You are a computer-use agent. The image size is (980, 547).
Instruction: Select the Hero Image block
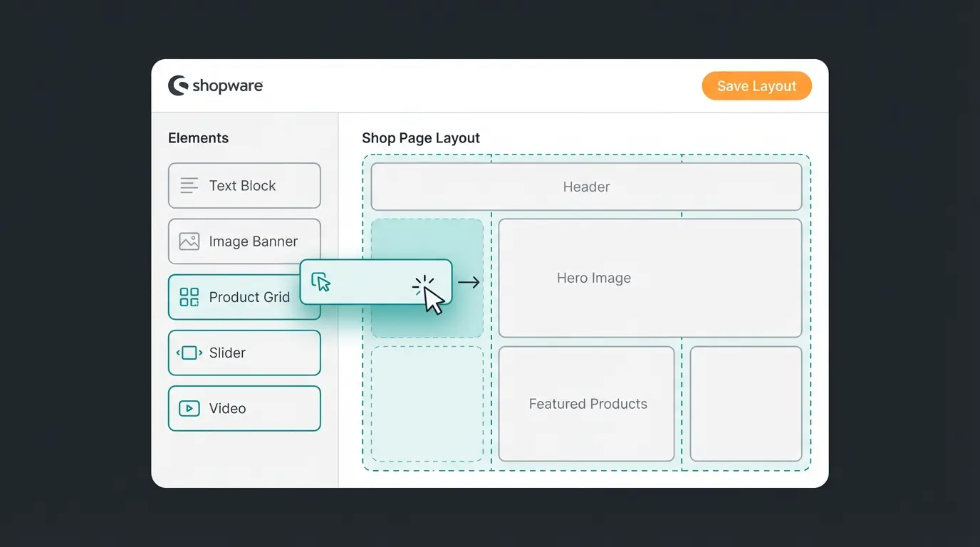click(650, 278)
